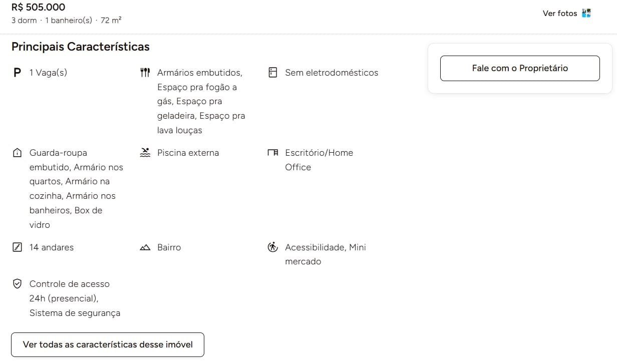This screenshot has width=617, height=364.
Task: Click the mountain neighborhood icon
Action: coord(145,247)
